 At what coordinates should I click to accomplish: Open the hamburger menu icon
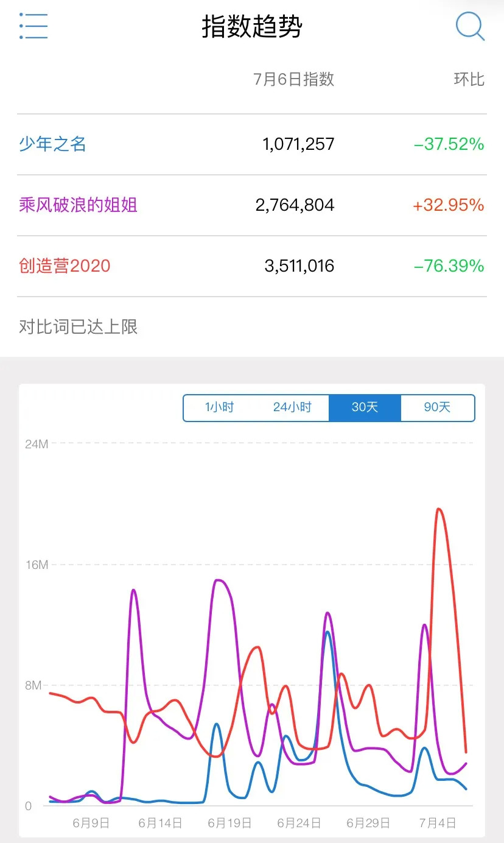[33, 26]
